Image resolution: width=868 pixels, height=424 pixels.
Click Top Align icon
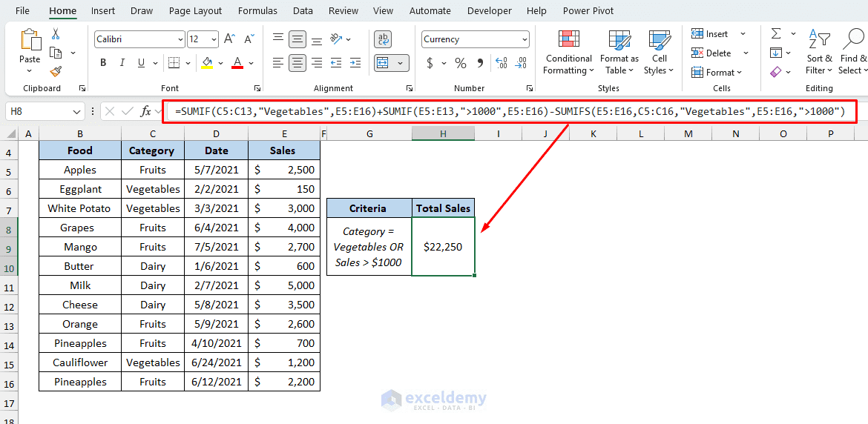[278, 39]
